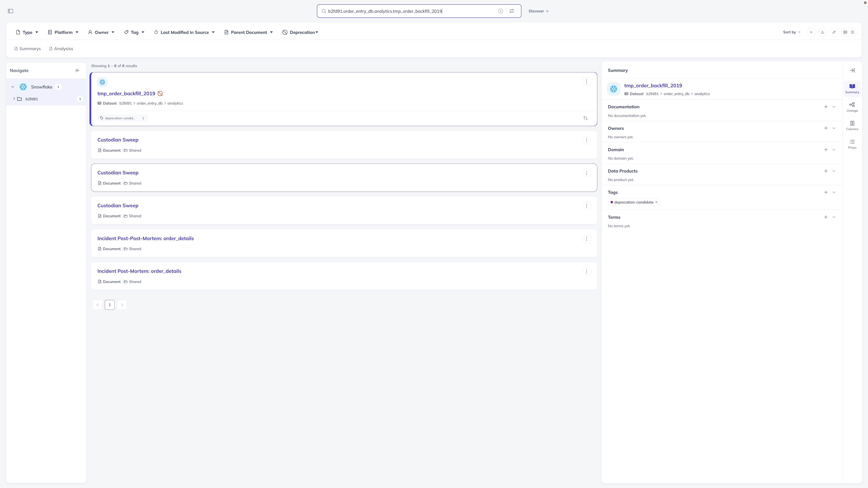868x488 pixels.
Task: Collapse the Tags section chevron
Action: tap(834, 192)
